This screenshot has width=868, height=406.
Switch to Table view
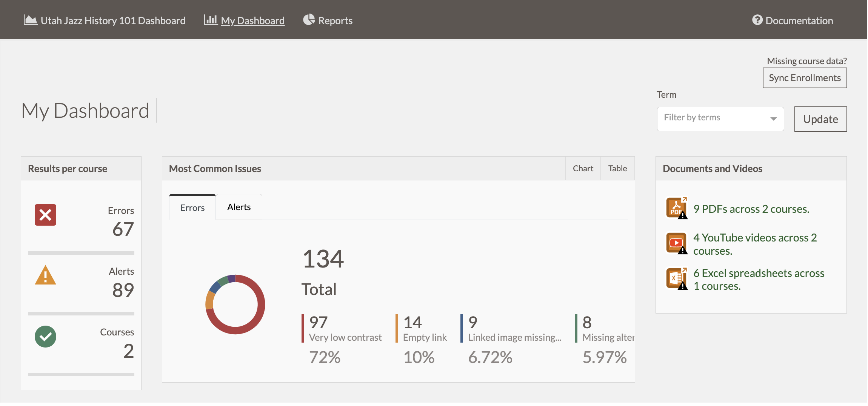[x=617, y=169]
